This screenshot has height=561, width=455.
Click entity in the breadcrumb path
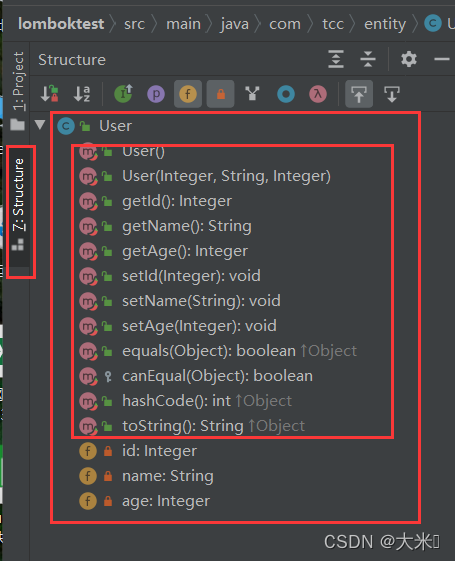click(x=385, y=24)
